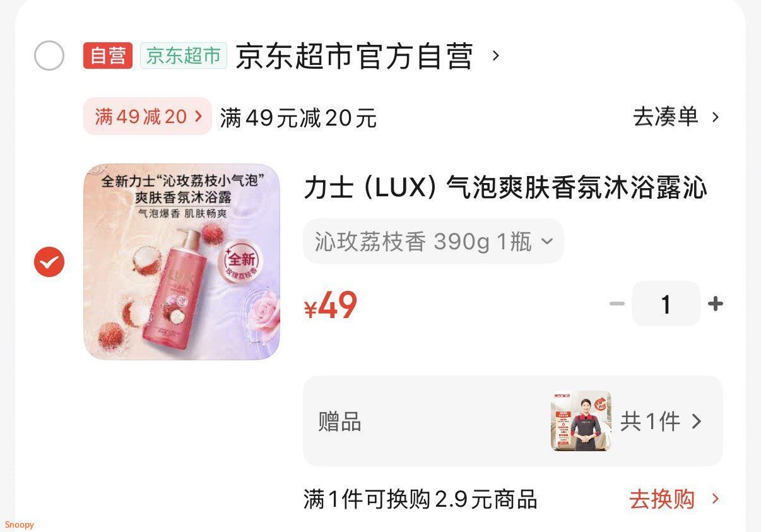
Task: Click the arrow beside 去凑单
Action: pos(715,117)
